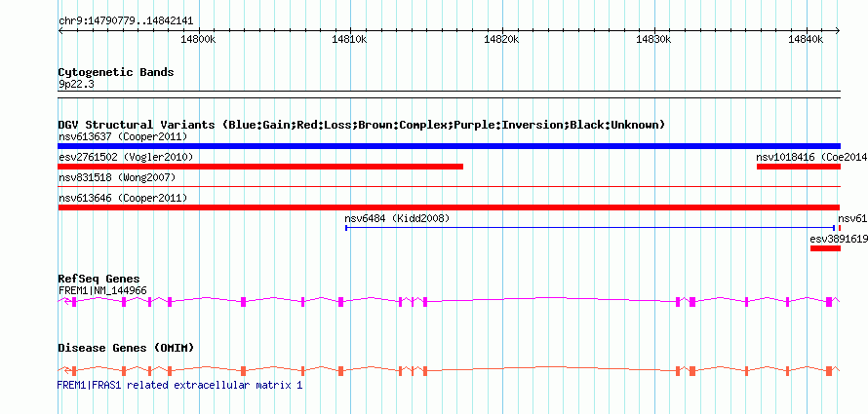
Task: Click the chr9:14790779..14842141 coordinate label
Action: pos(126,21)
